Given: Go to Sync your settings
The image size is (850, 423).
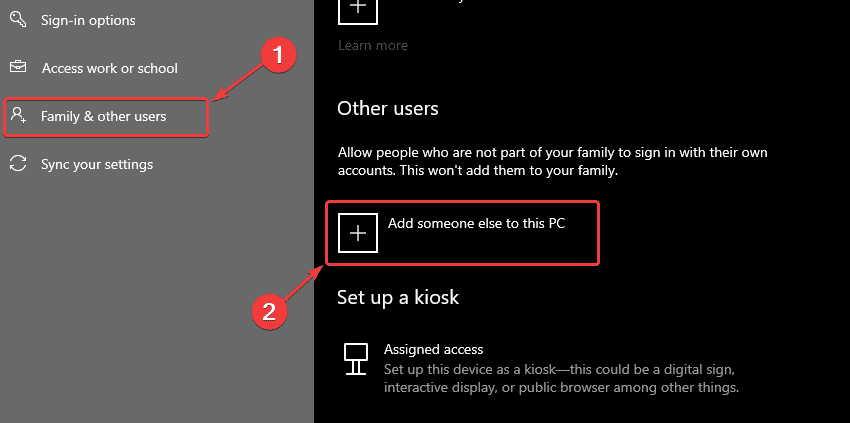Looking at the screenshot, I should tap(97, 164).
